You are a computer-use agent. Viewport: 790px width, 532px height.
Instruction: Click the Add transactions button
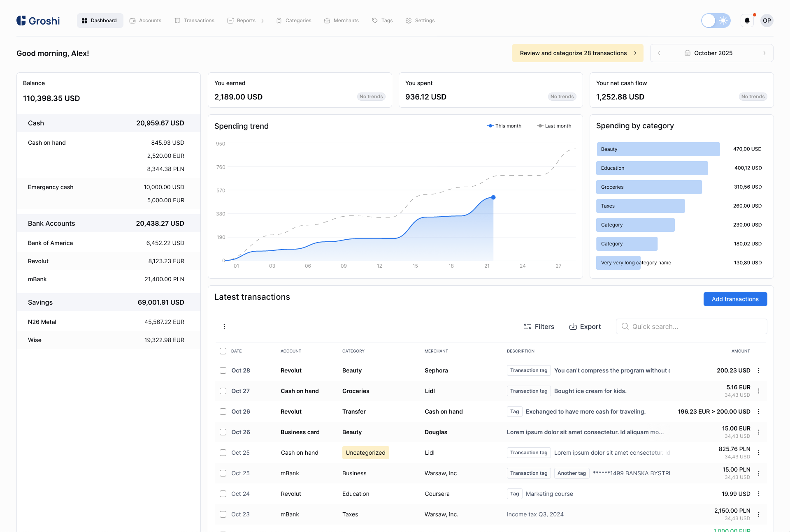735,299
